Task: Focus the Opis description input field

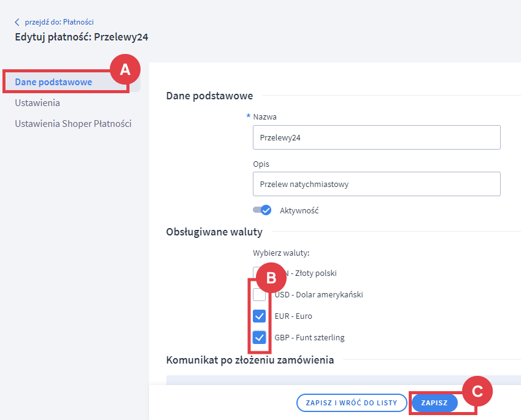Action: 376,183
